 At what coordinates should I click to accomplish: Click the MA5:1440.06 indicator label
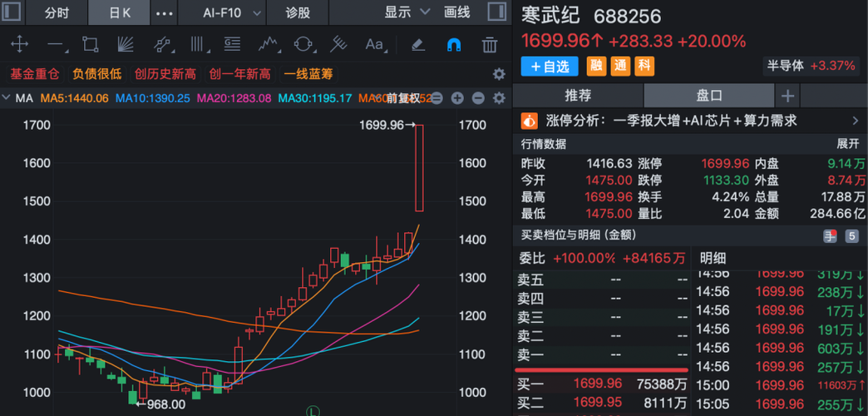pyautogui.click(x=75, y=99)
